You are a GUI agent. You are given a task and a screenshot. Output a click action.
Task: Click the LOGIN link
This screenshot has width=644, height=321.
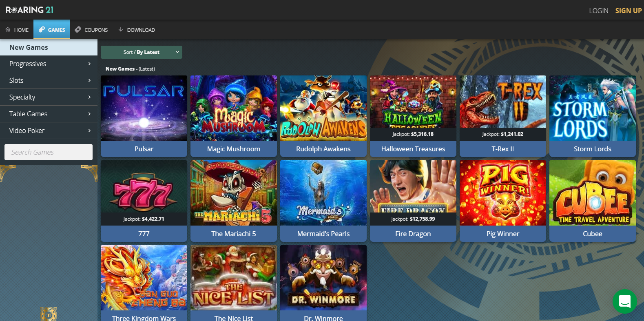(x=598, y=11)
